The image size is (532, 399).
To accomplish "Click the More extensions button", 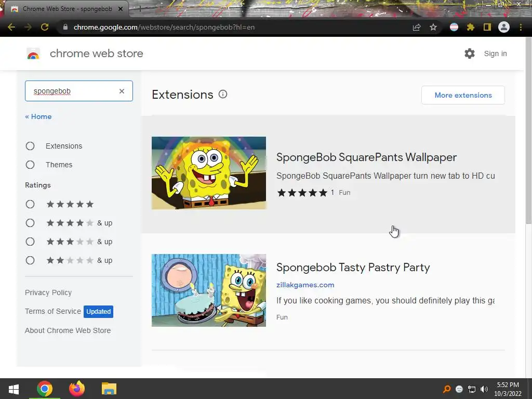I will [463, 95].
